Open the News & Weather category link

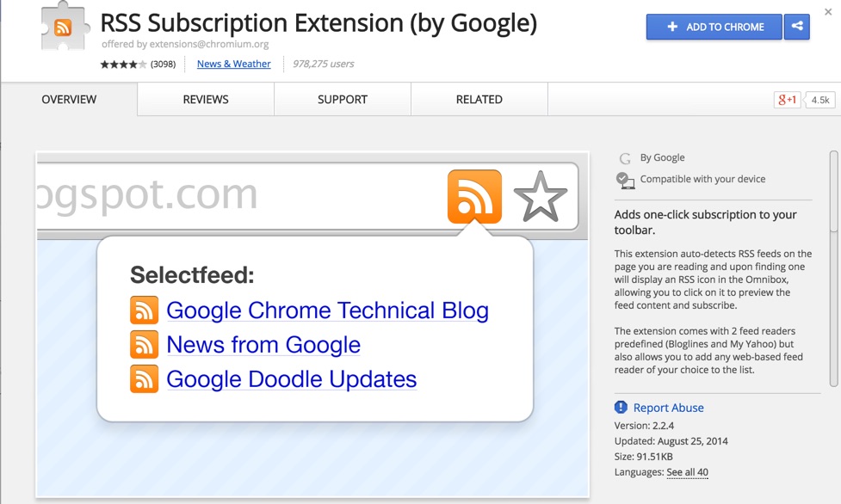233,63
